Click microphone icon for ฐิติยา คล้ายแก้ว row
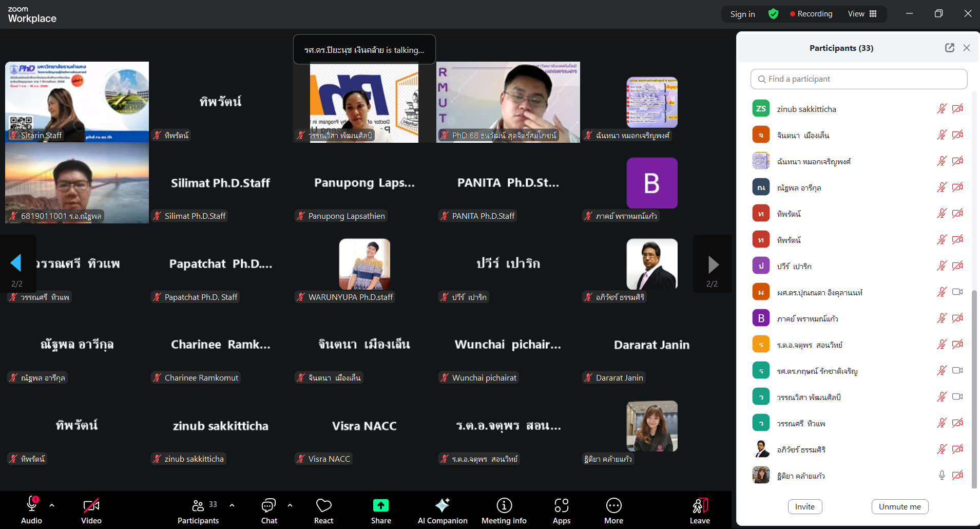980x529 pixels. (x=941, y=476)
